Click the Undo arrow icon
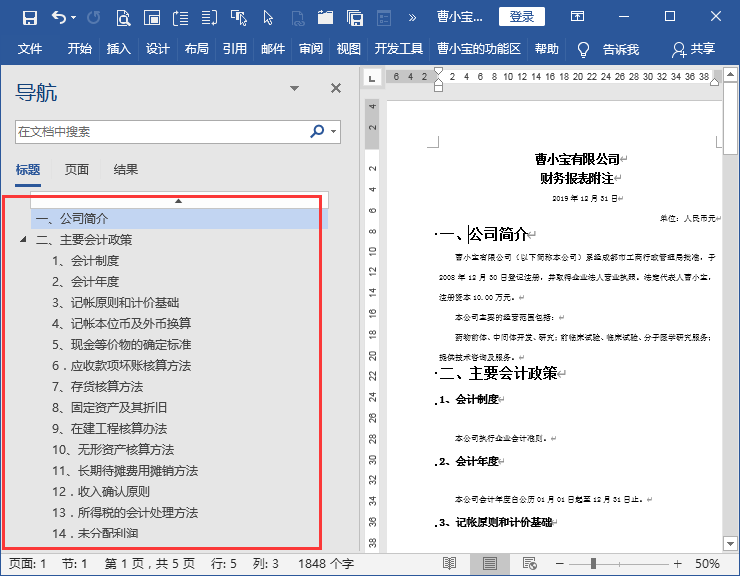 [x=59, y=17]
